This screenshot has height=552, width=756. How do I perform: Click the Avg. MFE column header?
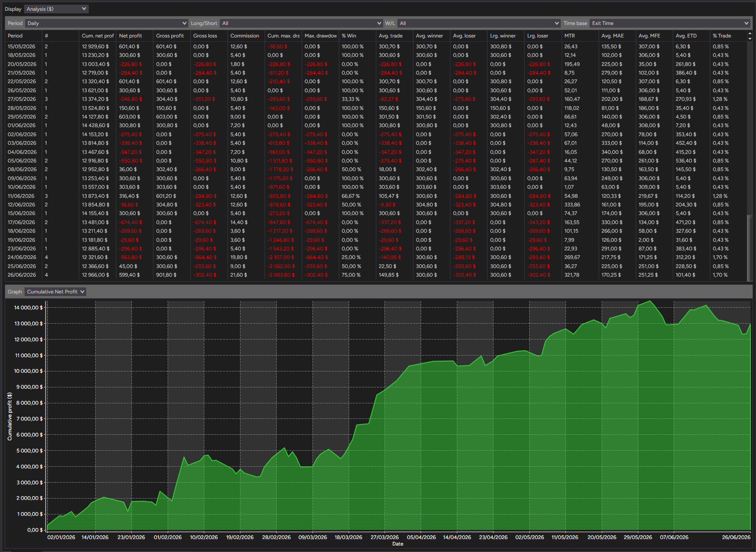pyautogui.click(x=653, y=36)
